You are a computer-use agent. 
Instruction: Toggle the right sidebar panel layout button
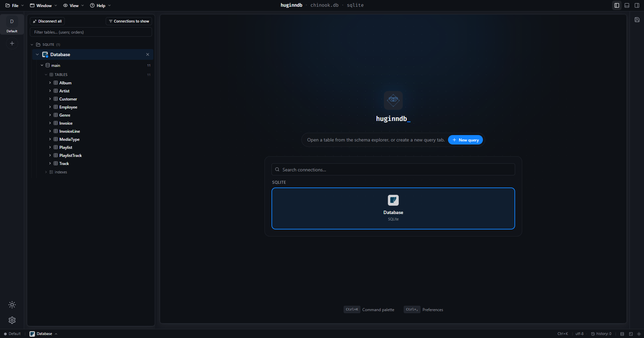tap(637, 5)
